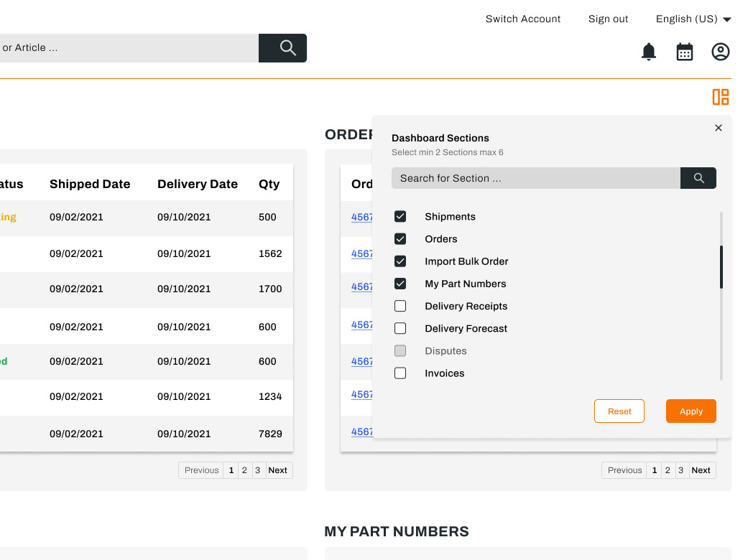
Task: Focus the Search for Section field
Action: click(x=536, y=178)
